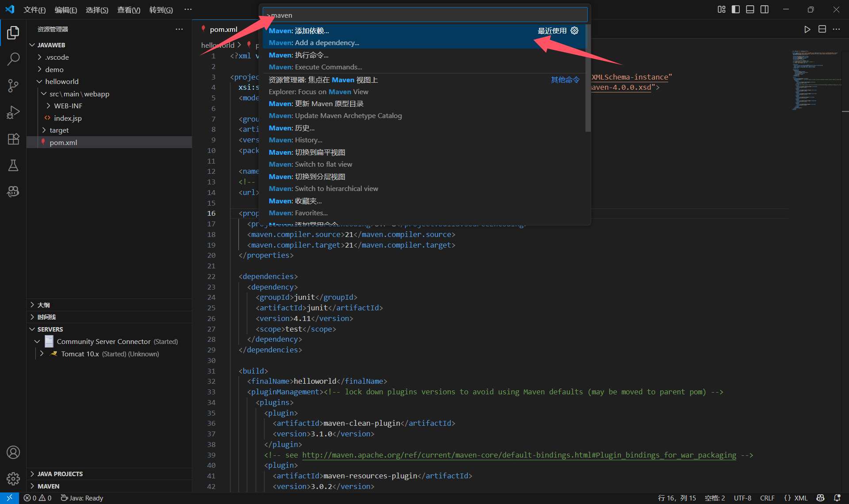Expand the MAVEN section
Image resolution: width=849 pixels, height=504 pixels.
(48, 486)
